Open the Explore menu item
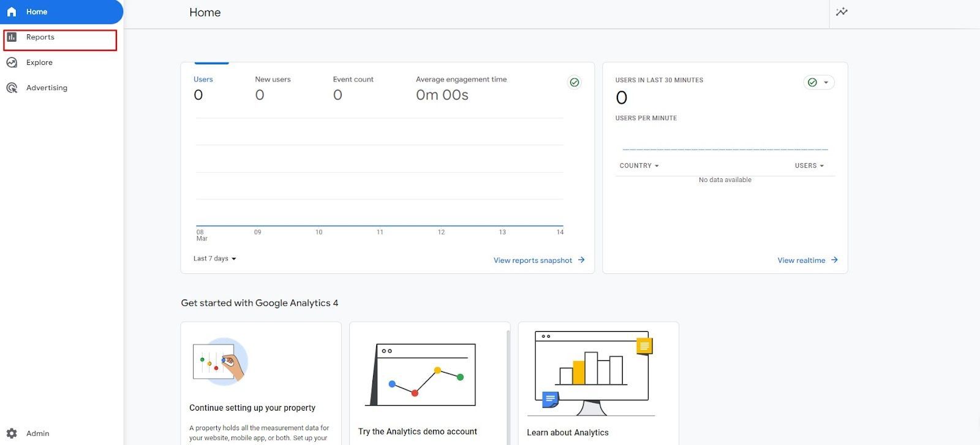Viewport: 980px width, 445px height. pos(61,63)
